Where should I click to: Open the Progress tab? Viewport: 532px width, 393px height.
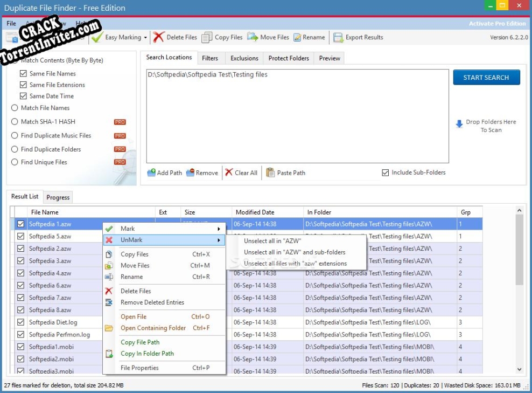point(57,197)
